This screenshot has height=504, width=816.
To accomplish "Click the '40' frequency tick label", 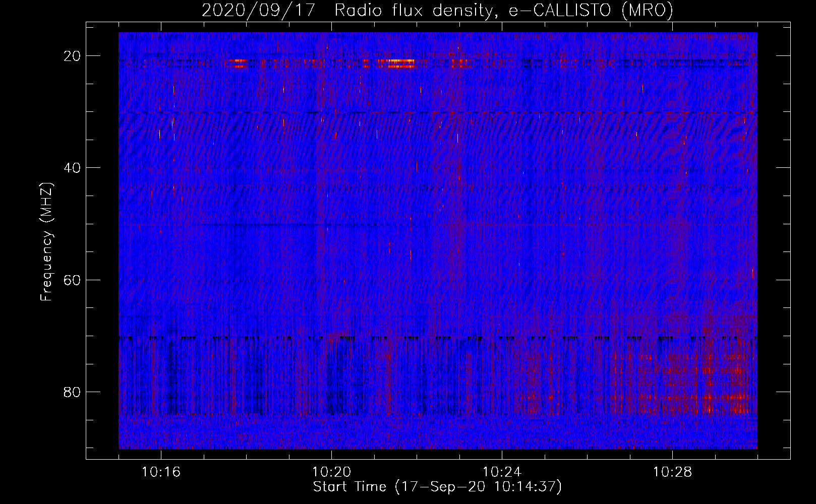I will [73, 168].
